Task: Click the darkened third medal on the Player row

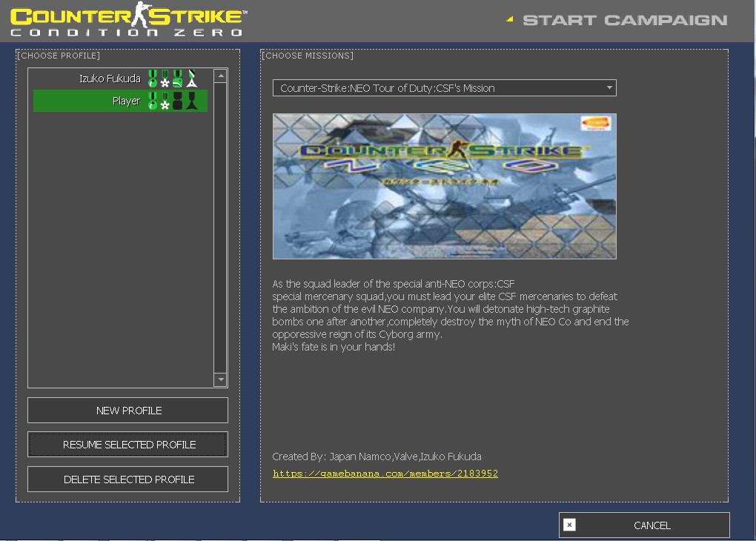Action: [176, 102]
